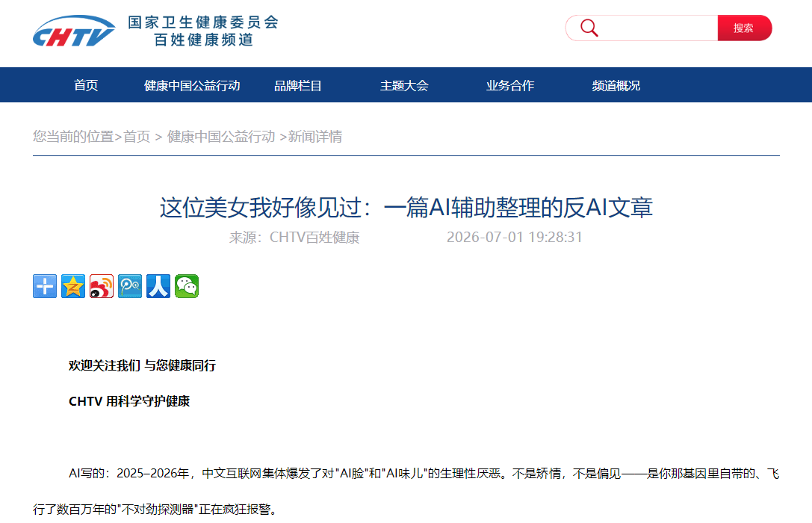Share to Renren blue icon
The height and width of the screenshot is (523, 812).
[158, 286]
